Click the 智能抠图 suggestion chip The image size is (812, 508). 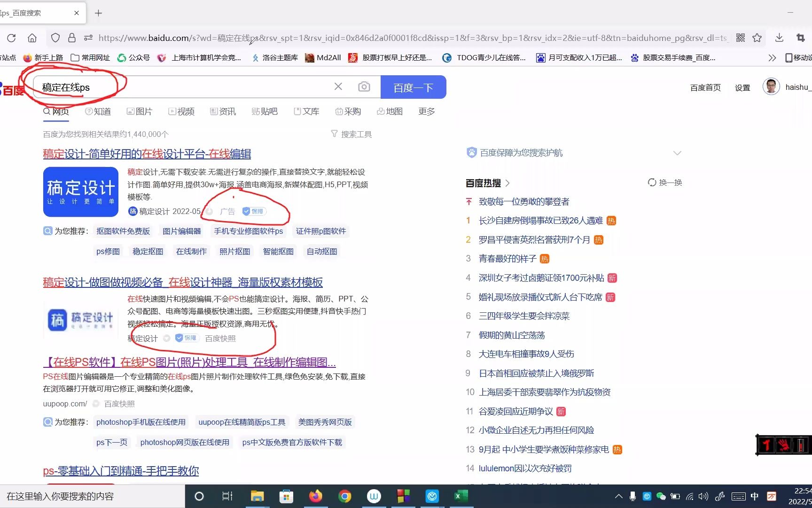coord(278,251)
